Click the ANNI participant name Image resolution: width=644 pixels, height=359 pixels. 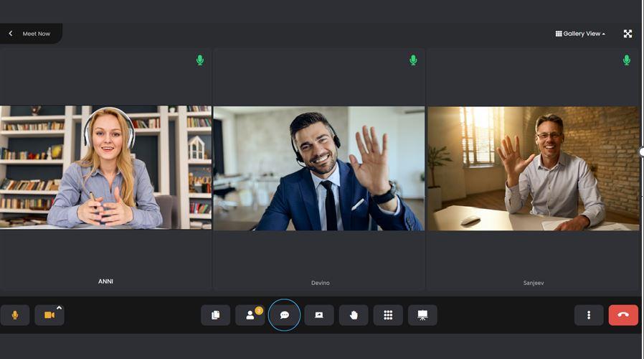(x=105, y=281)
